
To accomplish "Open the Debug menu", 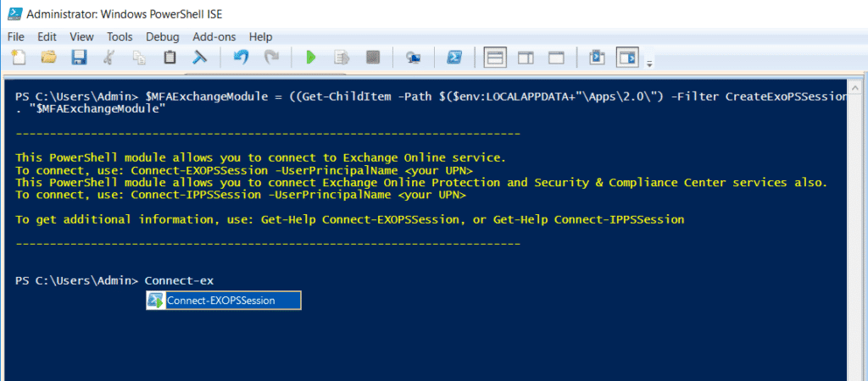I will point(162,37).
